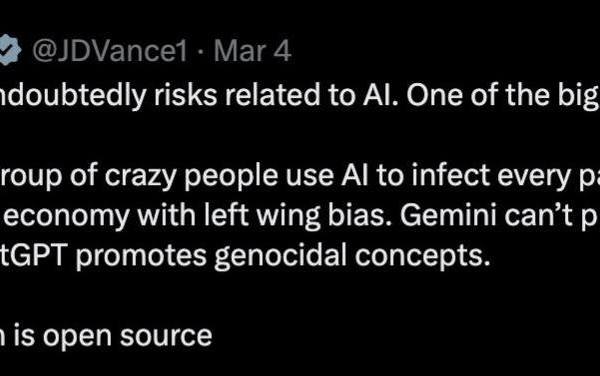Click the word 'source' in last line
This screenshot has width=600, height=376.
click(166, 337)
